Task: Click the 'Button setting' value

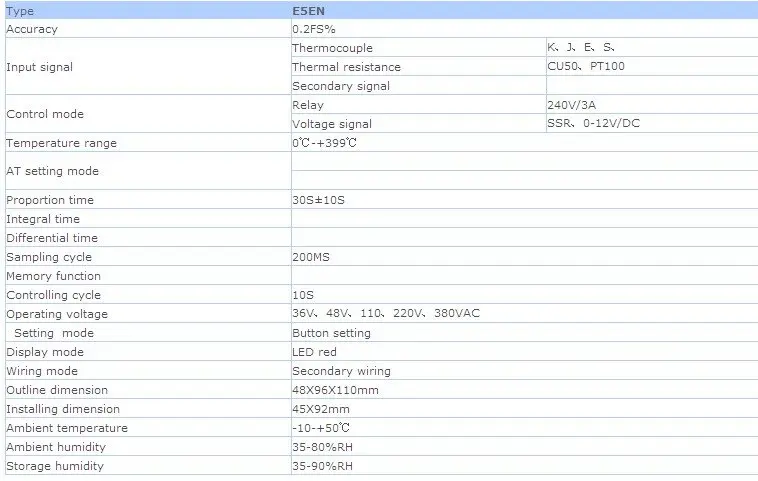Action: pos(331,333)
